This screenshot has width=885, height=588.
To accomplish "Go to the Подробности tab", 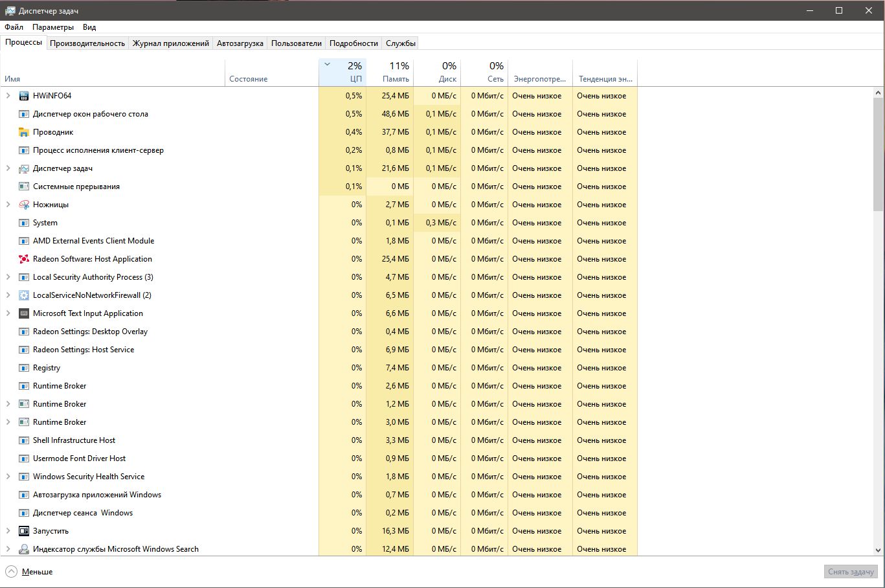I will [x=353, y=43].
